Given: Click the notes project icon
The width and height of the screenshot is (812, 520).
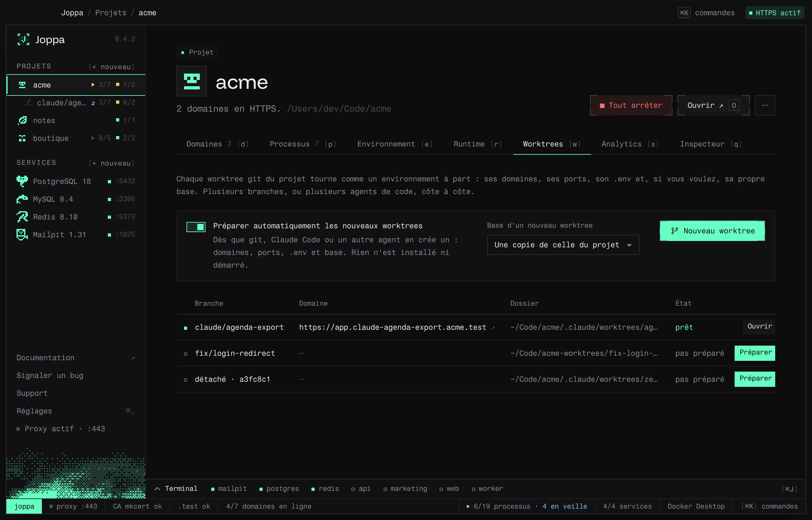Looking at the screenshot, I should (22, 120).
